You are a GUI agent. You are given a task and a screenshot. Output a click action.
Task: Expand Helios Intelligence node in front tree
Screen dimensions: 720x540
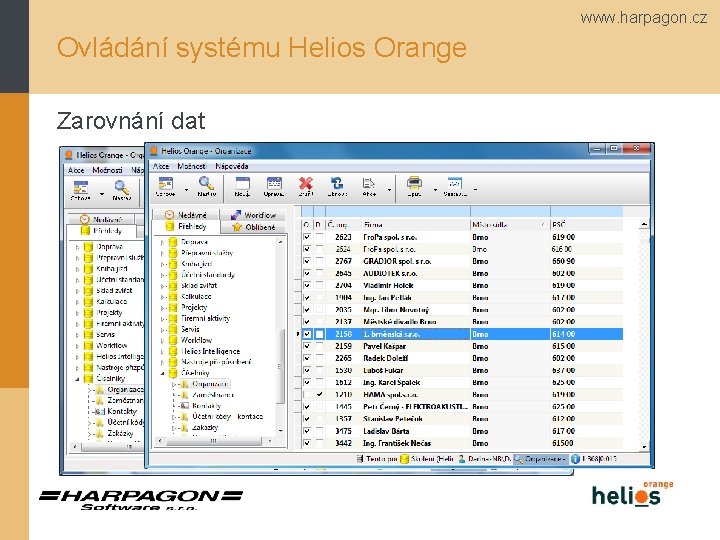[162, 351]
